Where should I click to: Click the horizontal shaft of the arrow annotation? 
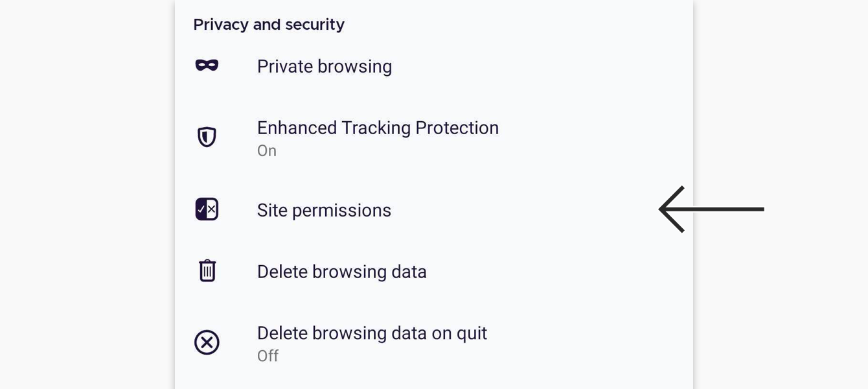point(716,209)
